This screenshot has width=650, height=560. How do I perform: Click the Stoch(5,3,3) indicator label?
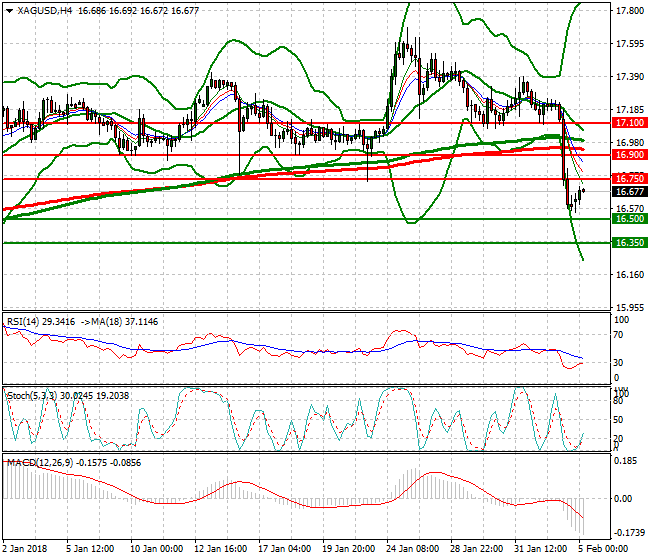coord(32,395)
